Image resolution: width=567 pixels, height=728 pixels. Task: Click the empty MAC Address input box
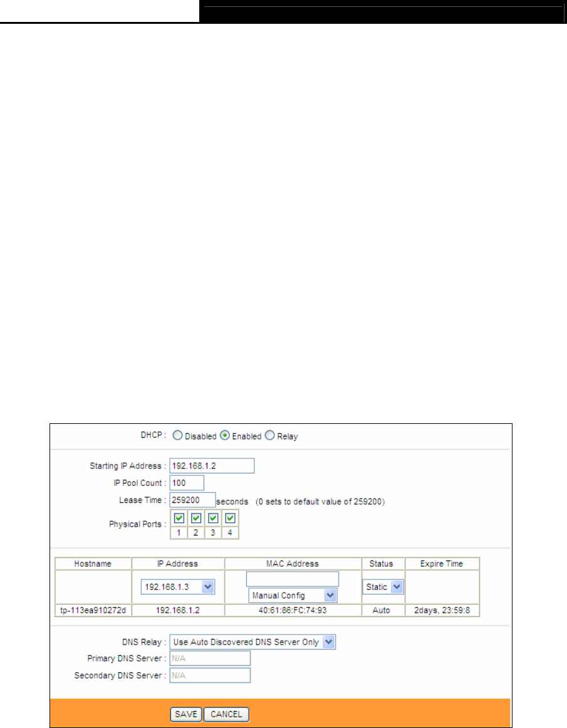pos(293,579)
